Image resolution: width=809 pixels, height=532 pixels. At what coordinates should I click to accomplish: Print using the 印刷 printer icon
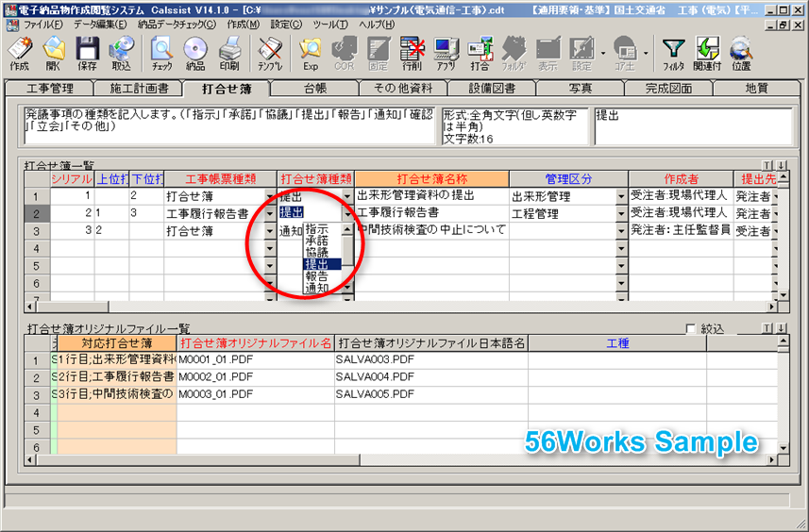229,54
